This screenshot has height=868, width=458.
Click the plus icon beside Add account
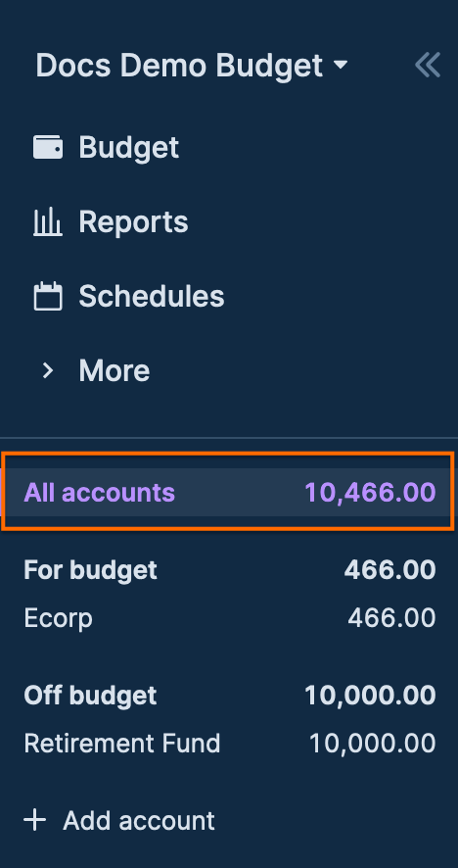click(x=35, y=820)
